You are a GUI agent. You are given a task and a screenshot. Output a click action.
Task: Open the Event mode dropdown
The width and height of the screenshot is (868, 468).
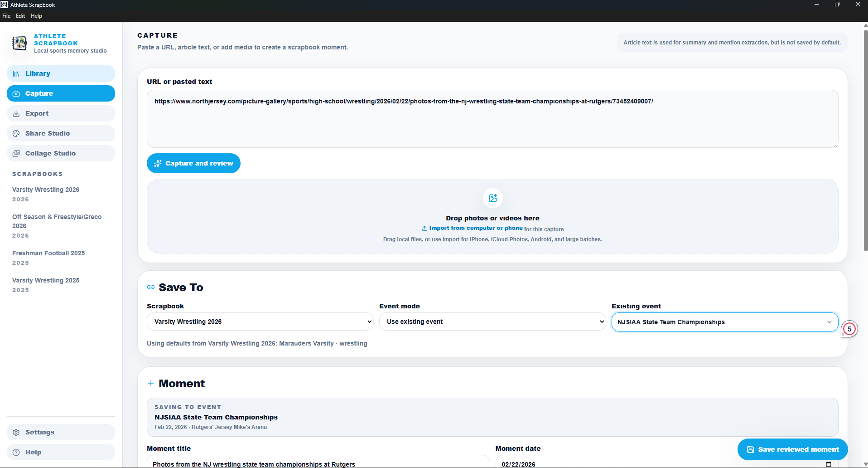[x=492, y=322]
